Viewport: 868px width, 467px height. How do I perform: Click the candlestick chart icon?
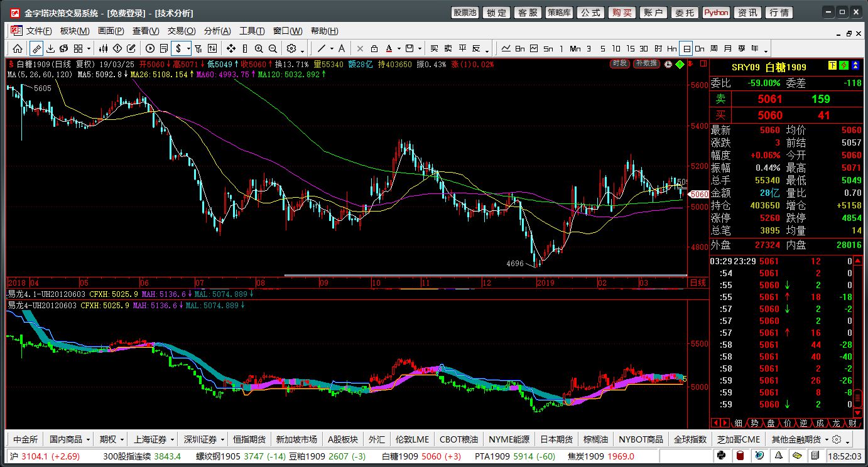[103, 48]
